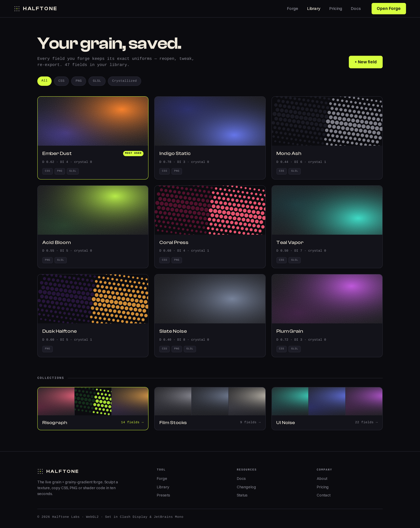
Task: Go to Pricing in the top navigation
Action: pos(336,9)
